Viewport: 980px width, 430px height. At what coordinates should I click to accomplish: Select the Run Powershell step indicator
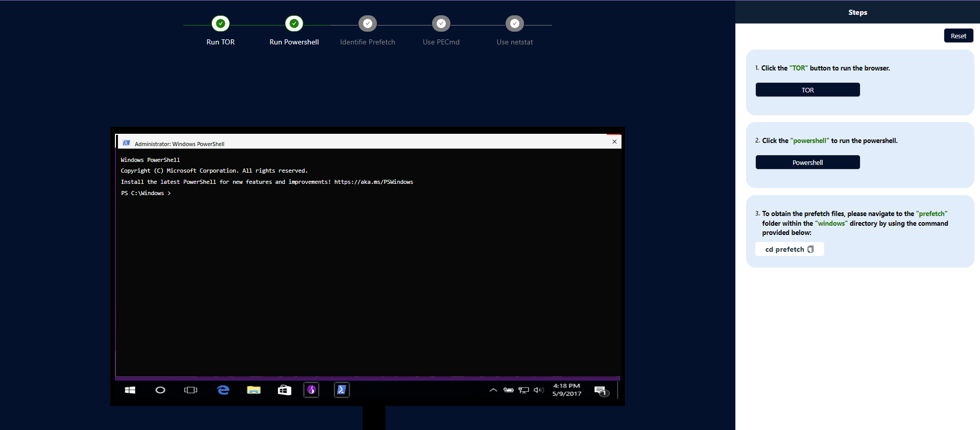coord(294,23)
